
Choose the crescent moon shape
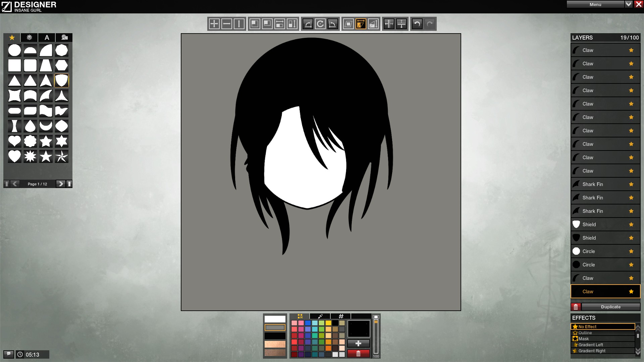click(46, 126)
